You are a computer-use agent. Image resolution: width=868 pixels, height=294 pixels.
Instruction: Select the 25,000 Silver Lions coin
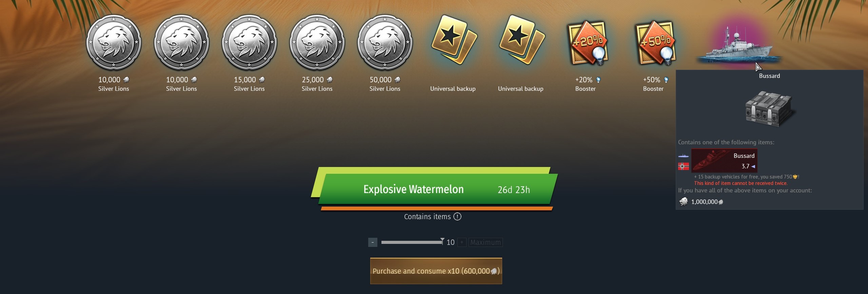pyautogui.click(x=317, y=42)
